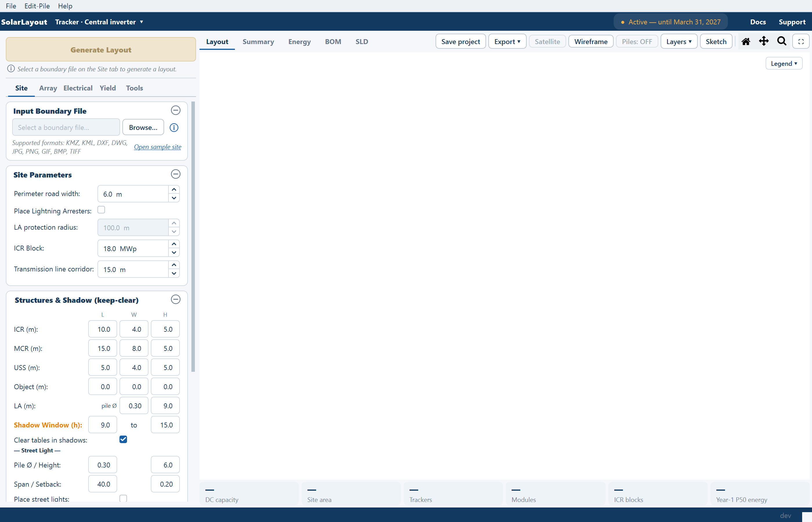Click LA pile diameter field 0.30
This screenshot has height=522, width=812.
click(134, 405)
